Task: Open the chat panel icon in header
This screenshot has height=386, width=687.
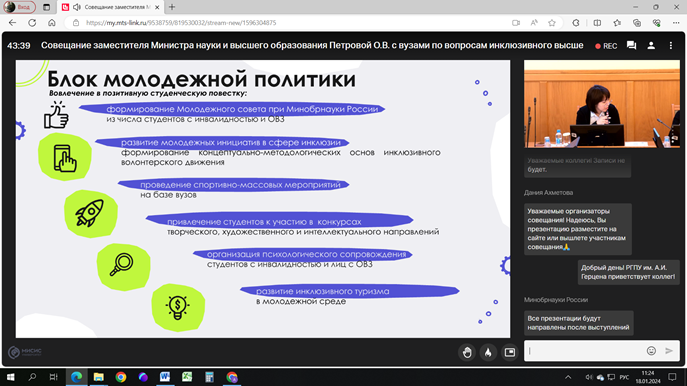Action: click(x=631, y=45)
